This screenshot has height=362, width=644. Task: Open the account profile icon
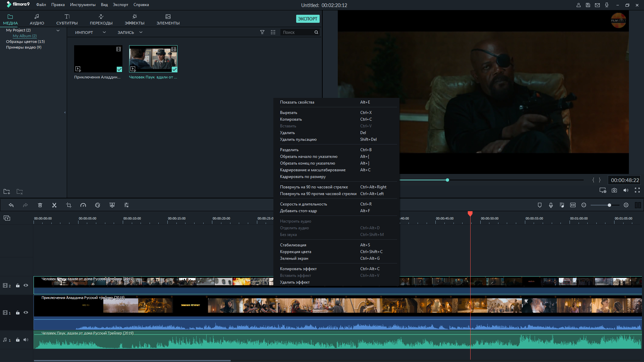click(x=579, y=5)
